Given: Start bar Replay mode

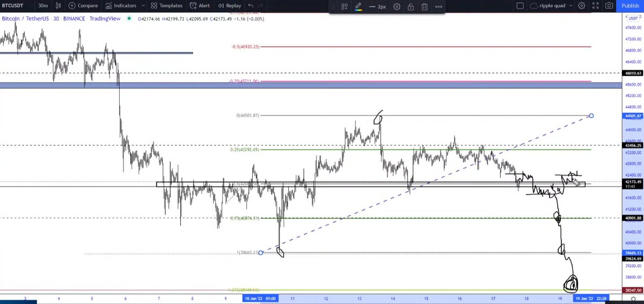Looking at the screenshot, I should (x=229, y=5).
